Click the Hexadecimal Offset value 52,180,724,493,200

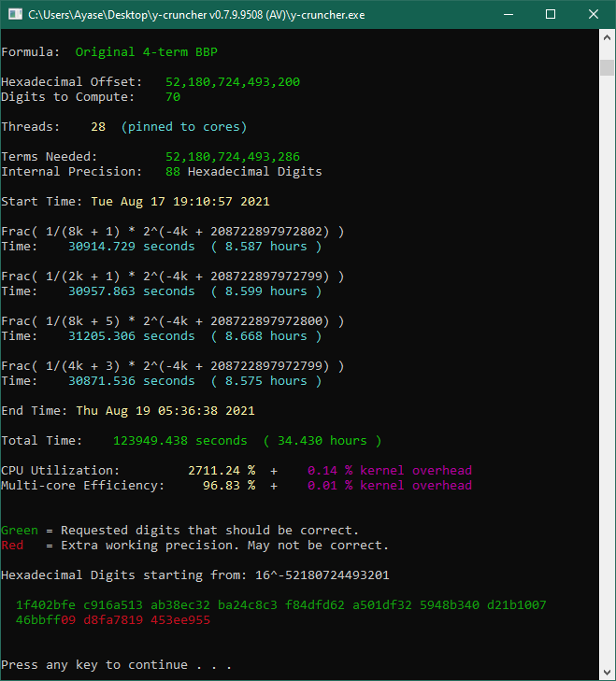(x=233, y=82)
